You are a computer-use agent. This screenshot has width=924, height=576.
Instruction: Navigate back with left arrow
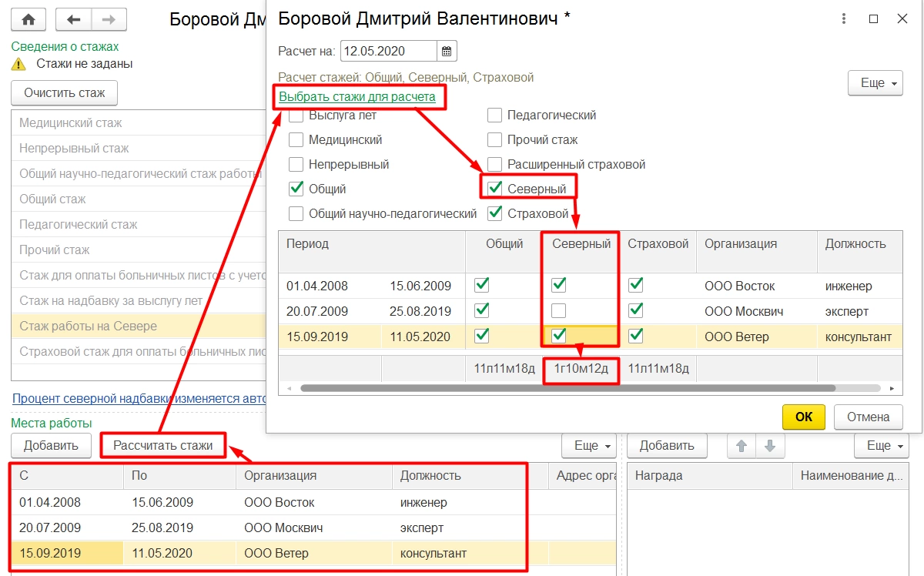click(x=74, y=19)
